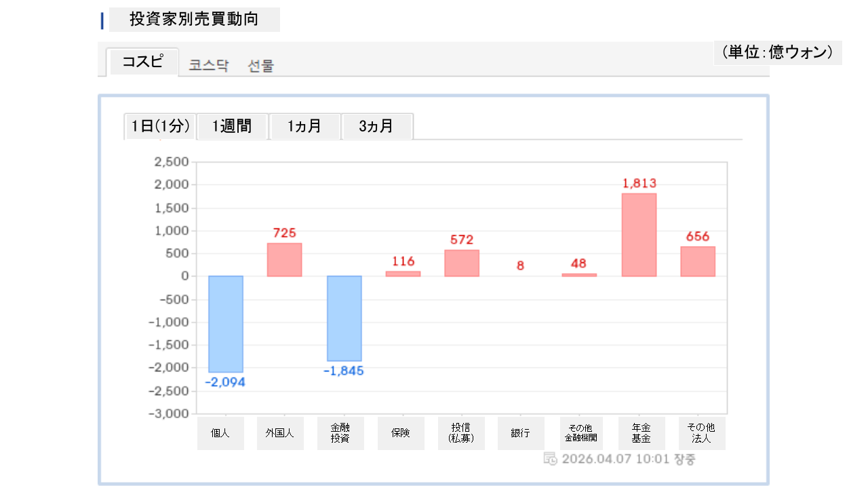Click the 外国人 category label
This screenshot has height=488, width=868.
pos(280,433)
